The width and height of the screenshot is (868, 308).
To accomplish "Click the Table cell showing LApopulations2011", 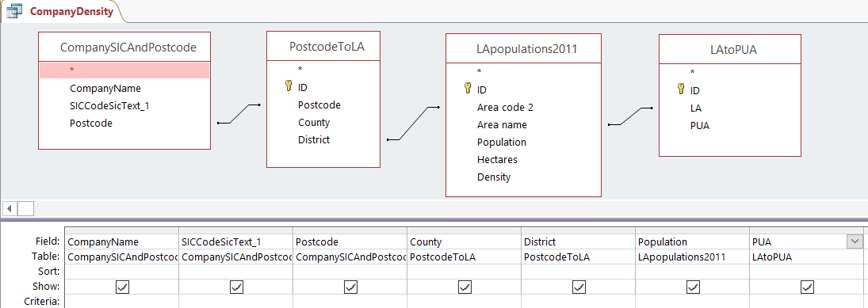I will [692, 257].
